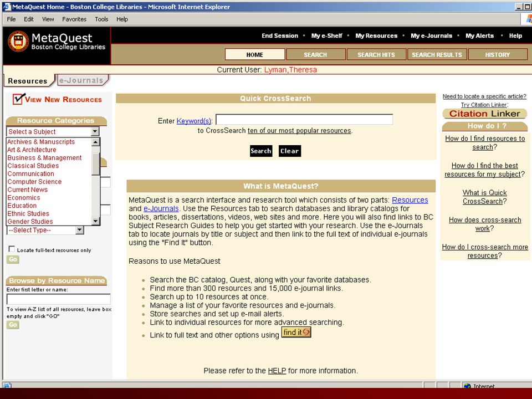Viewport: 532px width, 399px height.
Task: Select Economics subject
Action: (24, 197)
